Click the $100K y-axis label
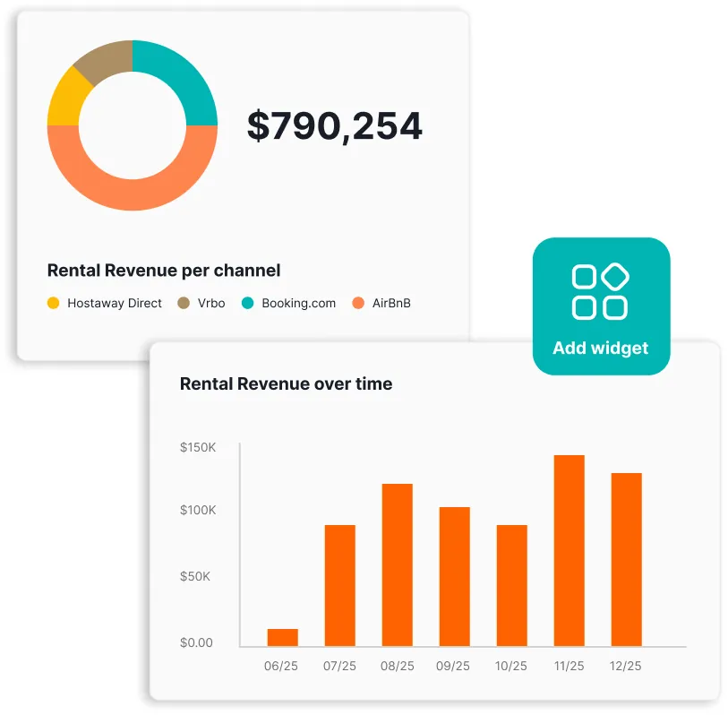 [x=198, y=510]
